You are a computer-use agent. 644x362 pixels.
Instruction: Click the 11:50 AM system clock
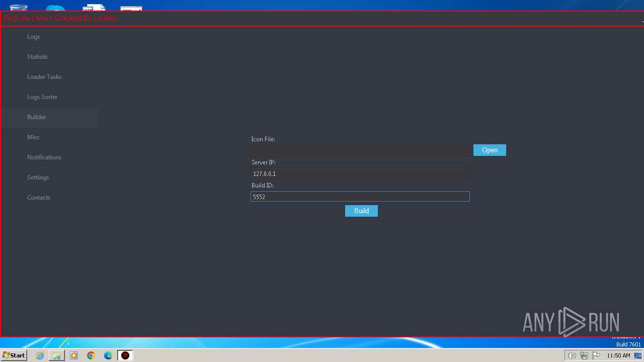pos(618,355)
